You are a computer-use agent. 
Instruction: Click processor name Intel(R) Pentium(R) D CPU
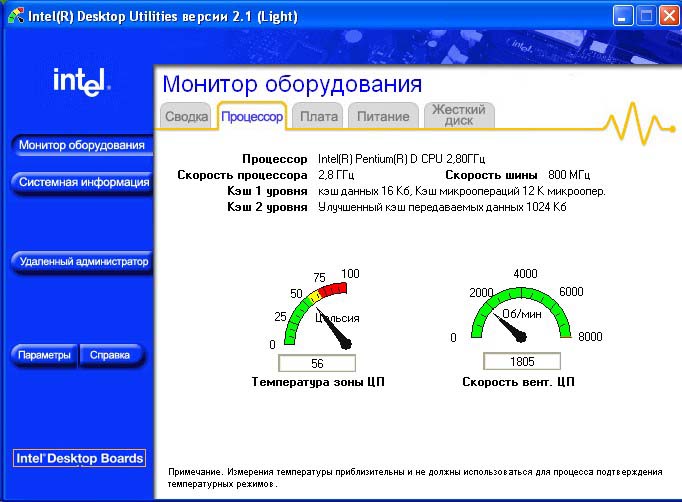click(x=401, y=159)
